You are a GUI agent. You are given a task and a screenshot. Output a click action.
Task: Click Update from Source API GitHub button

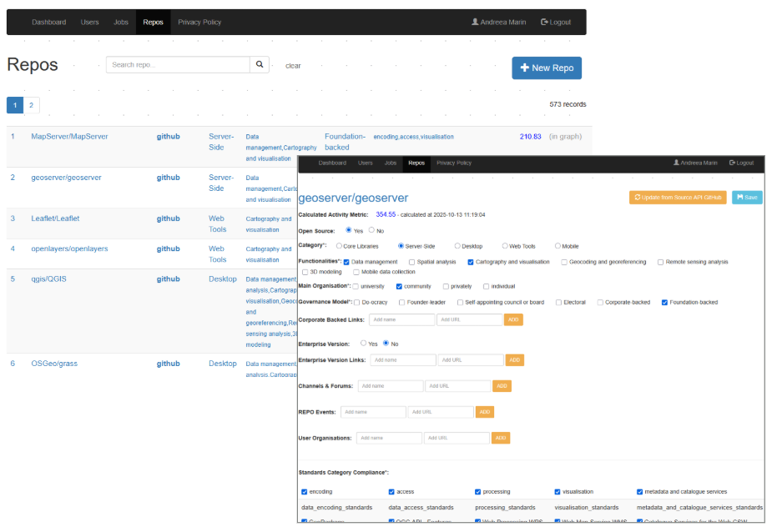678,198
